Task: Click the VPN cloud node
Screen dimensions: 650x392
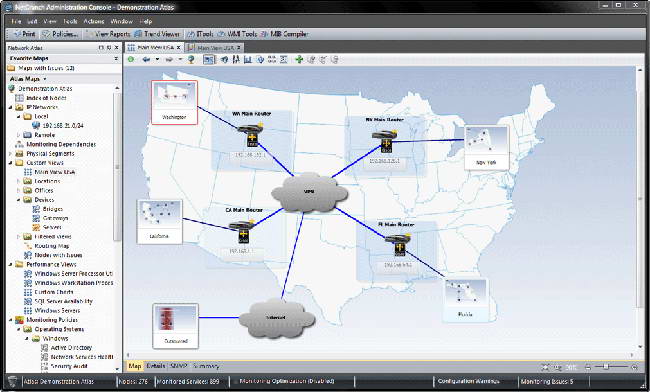Action: [309, 193]
